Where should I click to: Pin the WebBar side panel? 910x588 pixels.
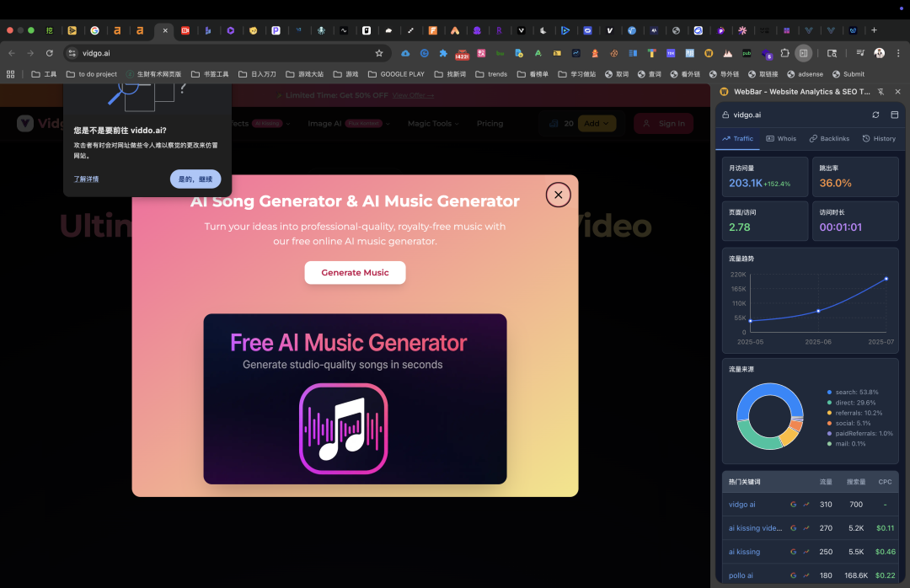pos(881,92)
